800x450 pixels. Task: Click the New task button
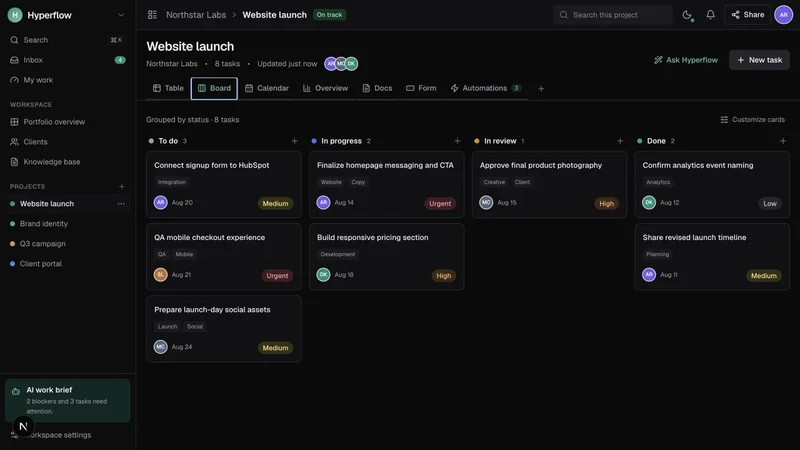pos(759,60)
